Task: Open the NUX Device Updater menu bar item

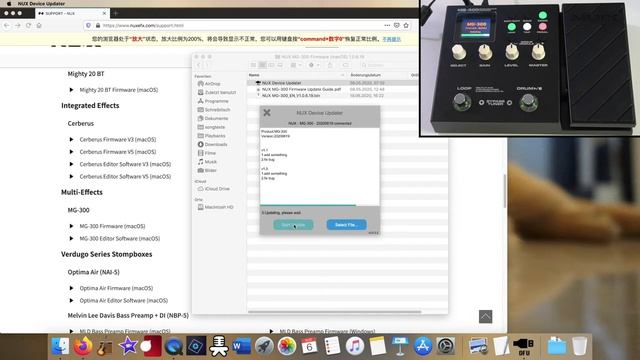Action: 41,3
